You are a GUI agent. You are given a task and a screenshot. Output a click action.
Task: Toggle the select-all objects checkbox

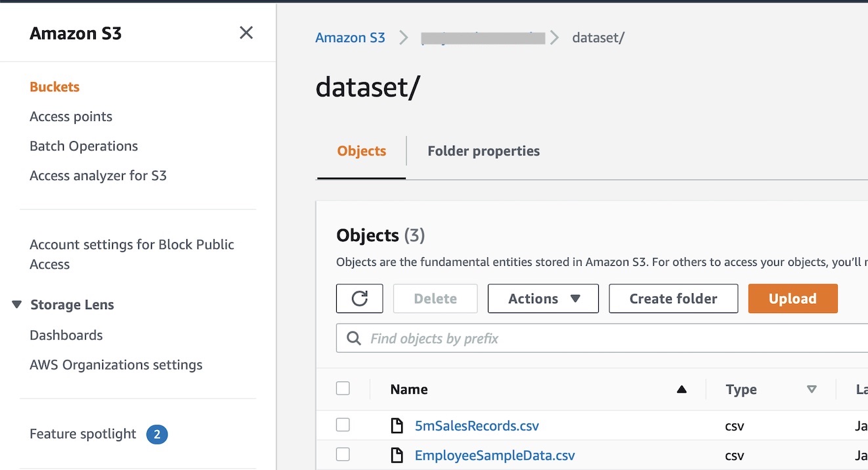(x=343, y=389)
